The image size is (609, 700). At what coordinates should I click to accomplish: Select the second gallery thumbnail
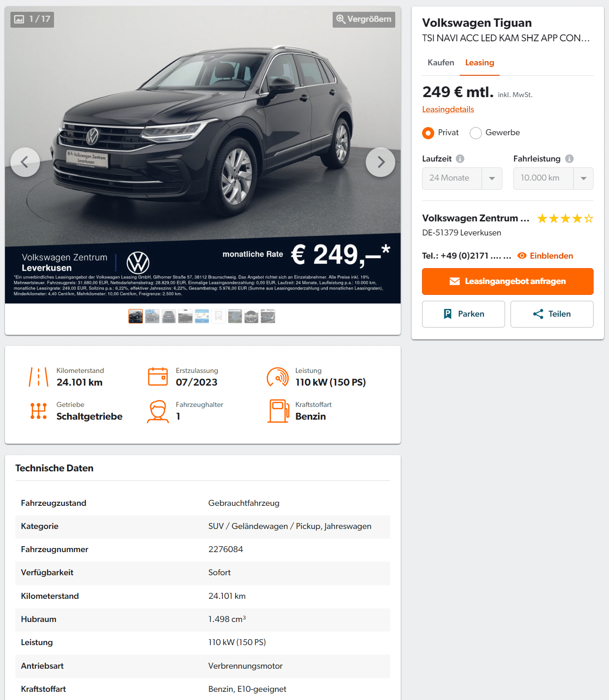point(152,316)
